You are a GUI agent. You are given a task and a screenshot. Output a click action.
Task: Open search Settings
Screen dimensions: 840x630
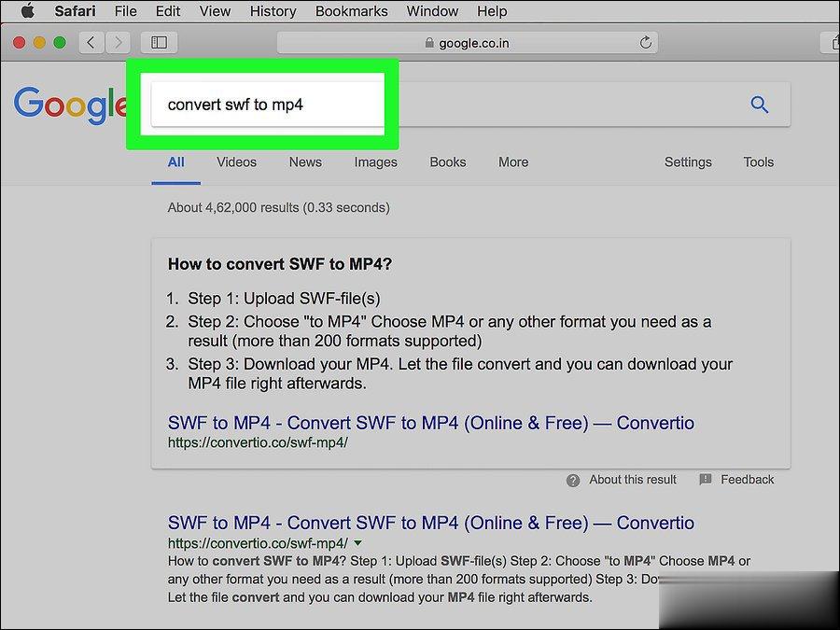(688, 162)
